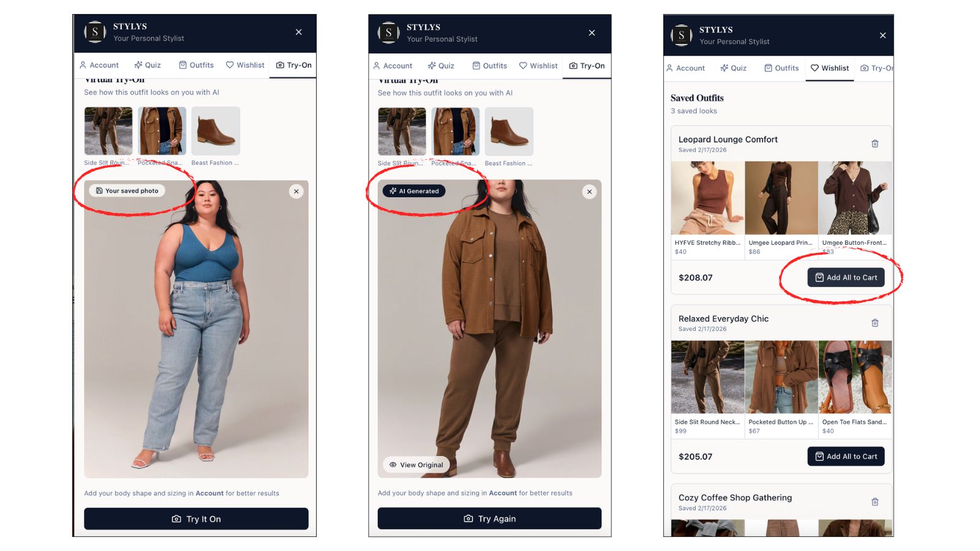The width and height of the screenshot is (980, 551).
Task: Open Outfits tab in the Saved Outfits panel
Action: coord(782,68)
